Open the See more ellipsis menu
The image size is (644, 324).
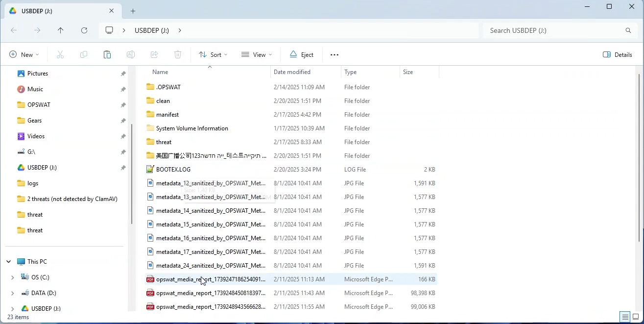pos(334,54)
